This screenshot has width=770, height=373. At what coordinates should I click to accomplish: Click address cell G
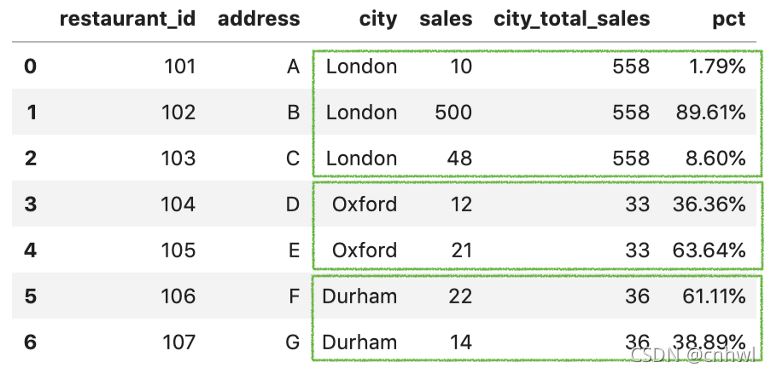point(292,342)
